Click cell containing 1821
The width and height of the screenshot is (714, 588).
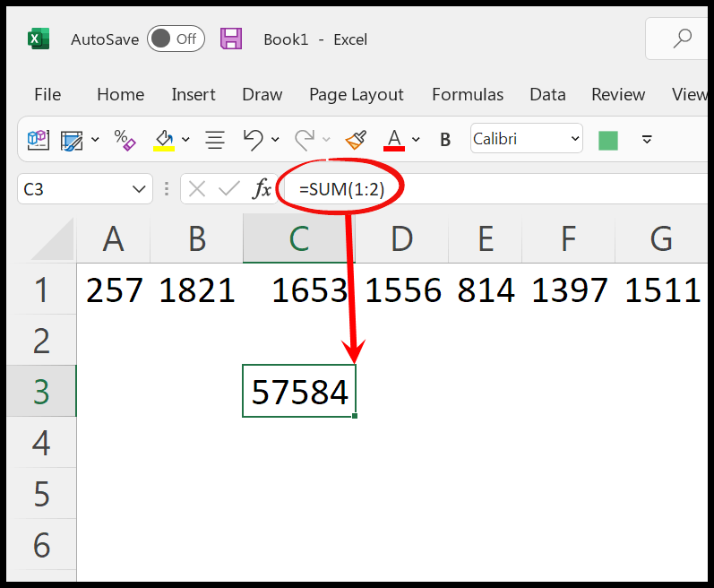coord(197,290)
